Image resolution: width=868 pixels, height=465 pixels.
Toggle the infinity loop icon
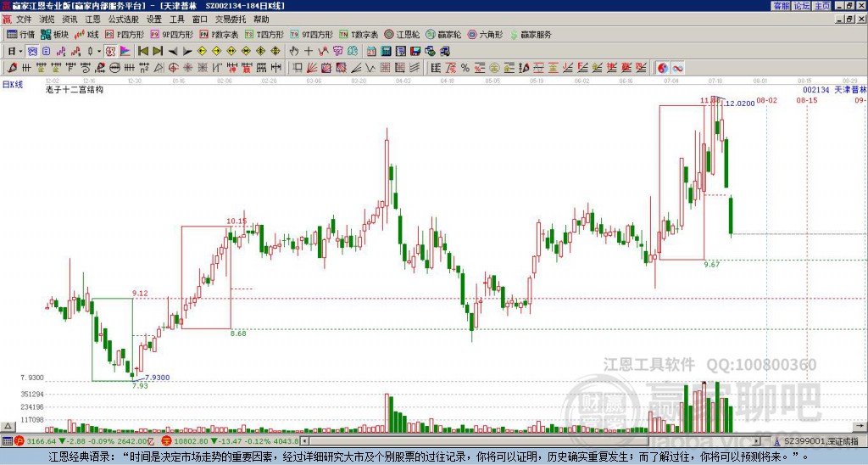click(x=677, y=68)
